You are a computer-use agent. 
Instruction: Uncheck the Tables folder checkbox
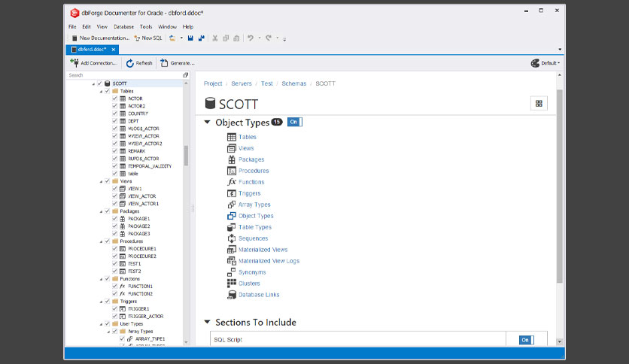108,91
